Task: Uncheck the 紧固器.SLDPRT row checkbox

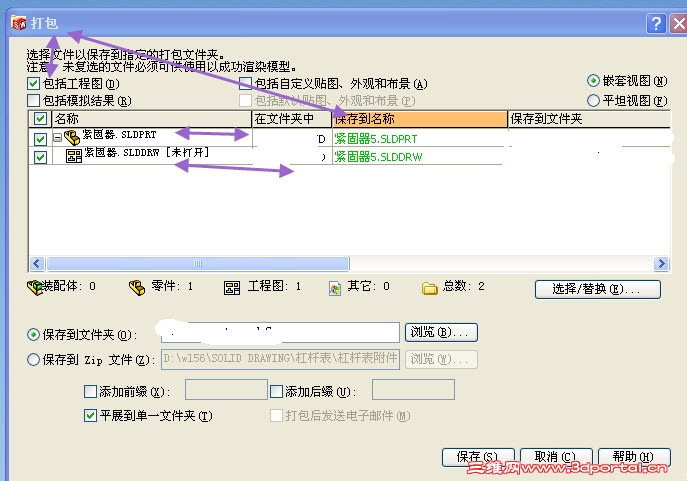Action: 40,139
